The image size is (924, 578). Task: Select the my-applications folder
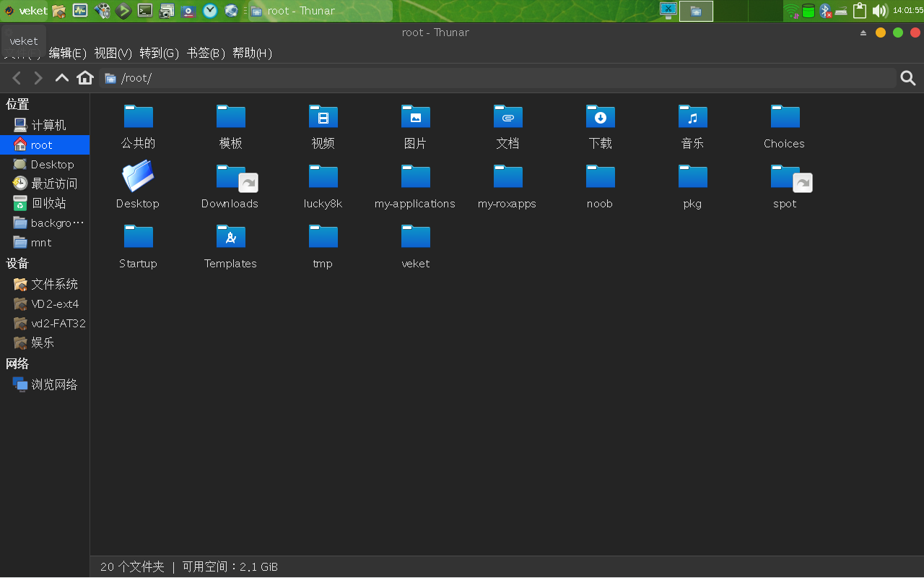(x=415, y=186)
